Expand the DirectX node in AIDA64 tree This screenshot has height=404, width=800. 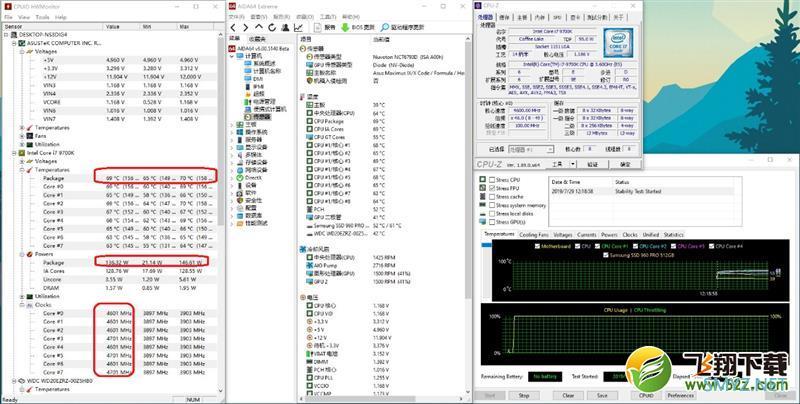[x=233, y=178]
